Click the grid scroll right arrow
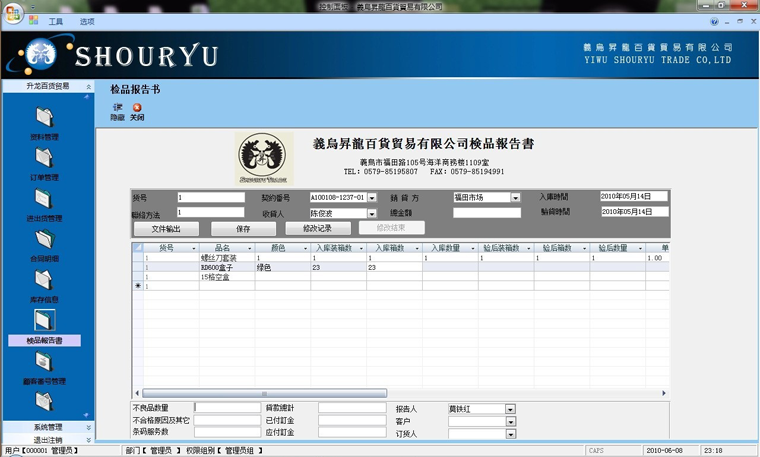The image size is (760, 457). tap(664, 393)
